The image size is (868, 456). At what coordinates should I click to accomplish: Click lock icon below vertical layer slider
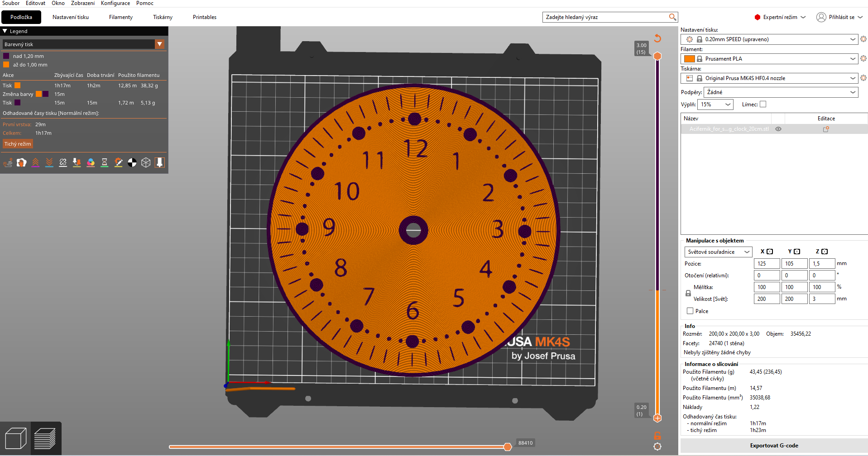tap(657, 436)
